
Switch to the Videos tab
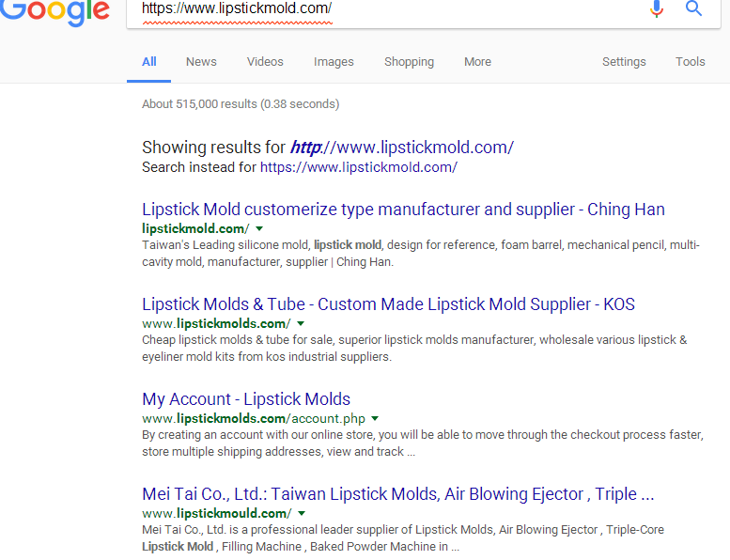click(x=265, y=62)
